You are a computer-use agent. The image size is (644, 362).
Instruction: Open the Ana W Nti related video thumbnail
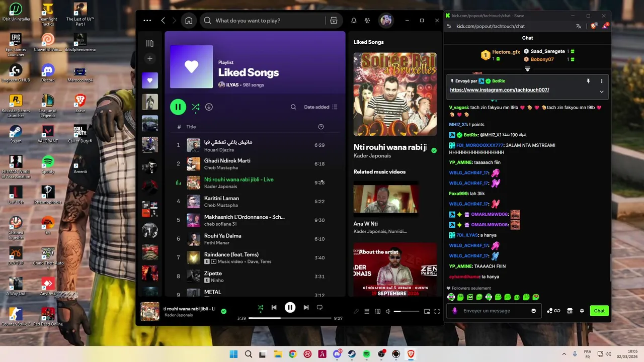386,199
